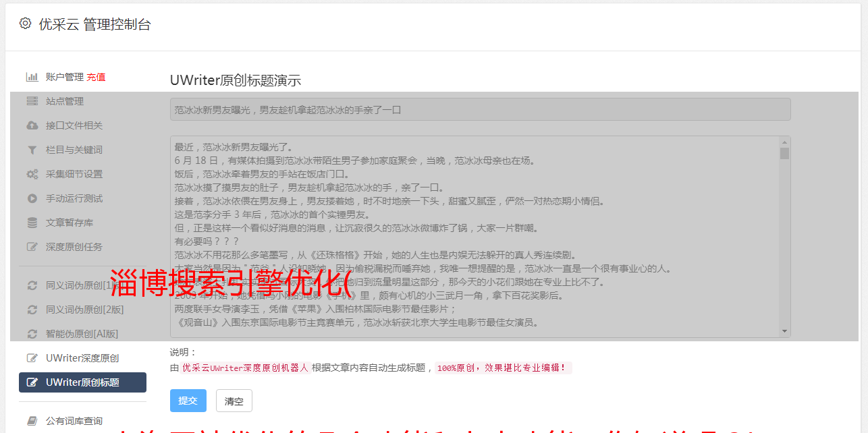868x433 pixels.
Task: Open 账户管理 bar chart icon
Action: 32,77
